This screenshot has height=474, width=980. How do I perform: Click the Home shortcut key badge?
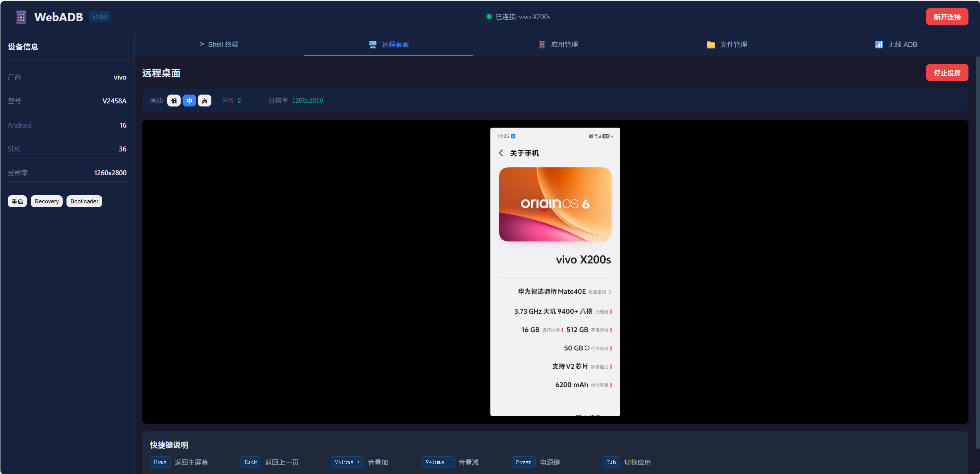160,462
